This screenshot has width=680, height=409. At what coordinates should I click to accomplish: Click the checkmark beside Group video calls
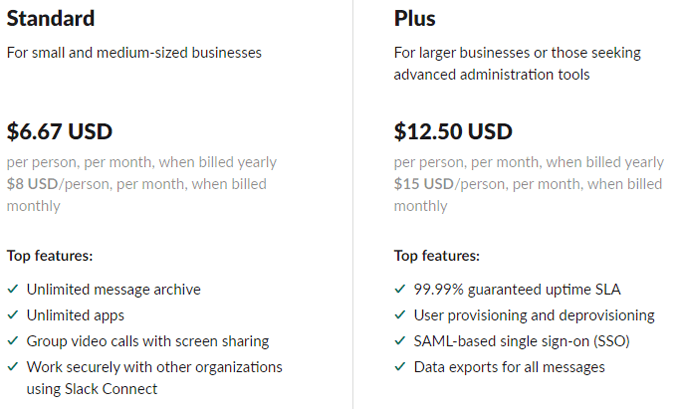pos(12,342)
